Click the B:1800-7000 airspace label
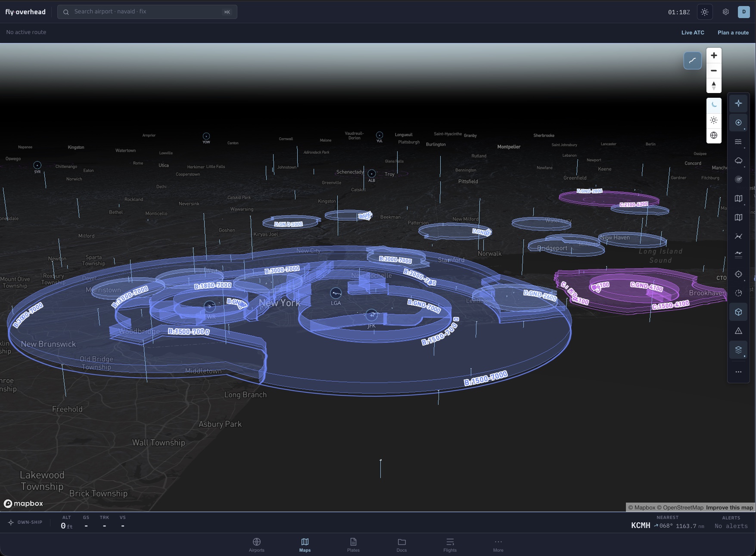The image size is (756, 556). (213, 286)
